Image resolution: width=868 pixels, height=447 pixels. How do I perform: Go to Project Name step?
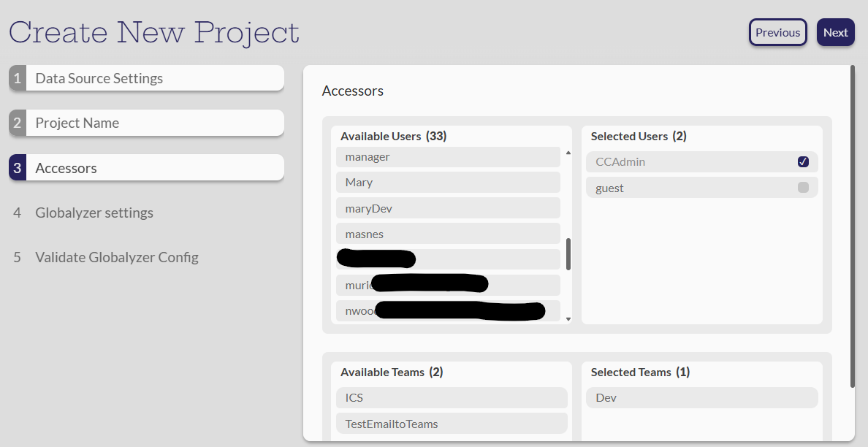146,123
